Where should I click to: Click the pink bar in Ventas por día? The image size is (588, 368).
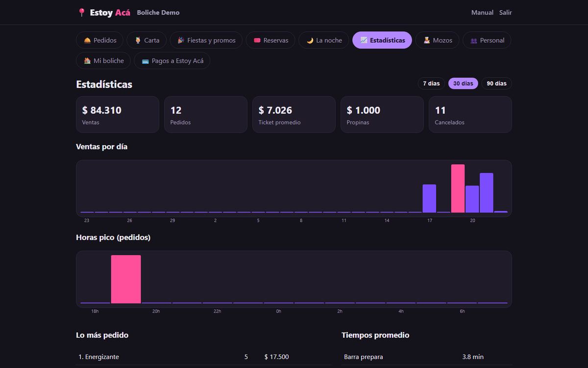458,188
